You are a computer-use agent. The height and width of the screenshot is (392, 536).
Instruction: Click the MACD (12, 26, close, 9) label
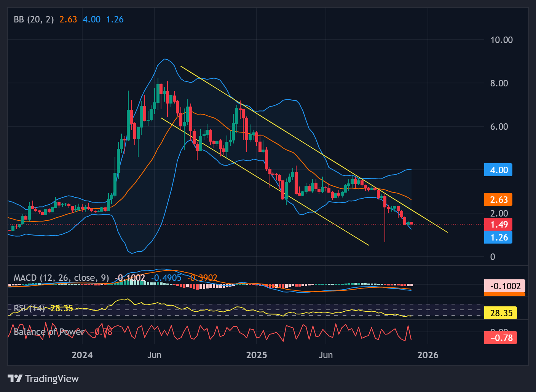pos(61,278)
